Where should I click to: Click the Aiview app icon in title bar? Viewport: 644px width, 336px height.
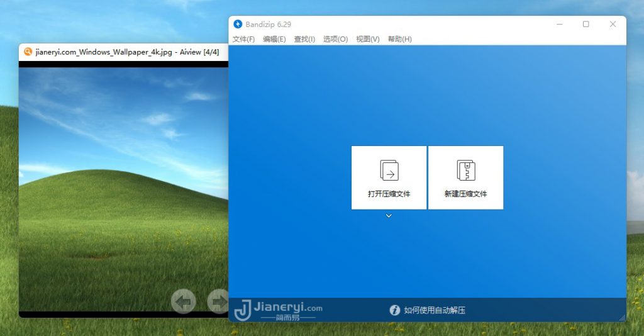pyautogui.click(x=28, y=52)
